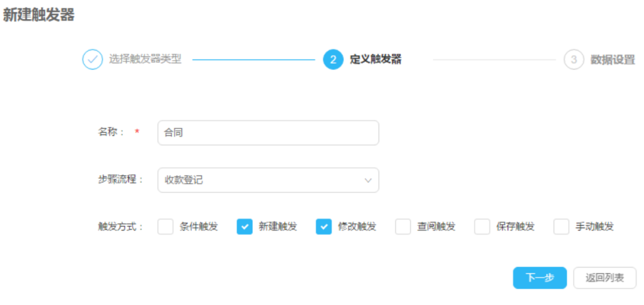
Task: Click the 触发方式 field label
Action: click(x=120, y=227)
